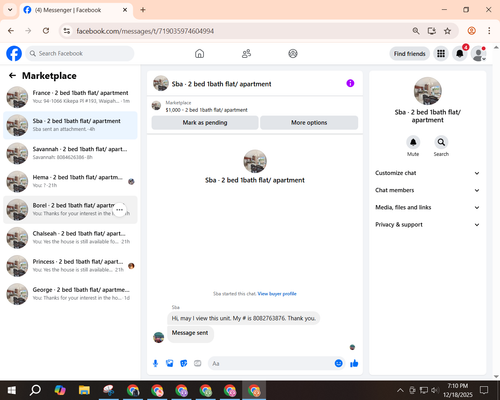Click the volume speaker tray icon
500x400 pixels.
(x=434, y=390)
